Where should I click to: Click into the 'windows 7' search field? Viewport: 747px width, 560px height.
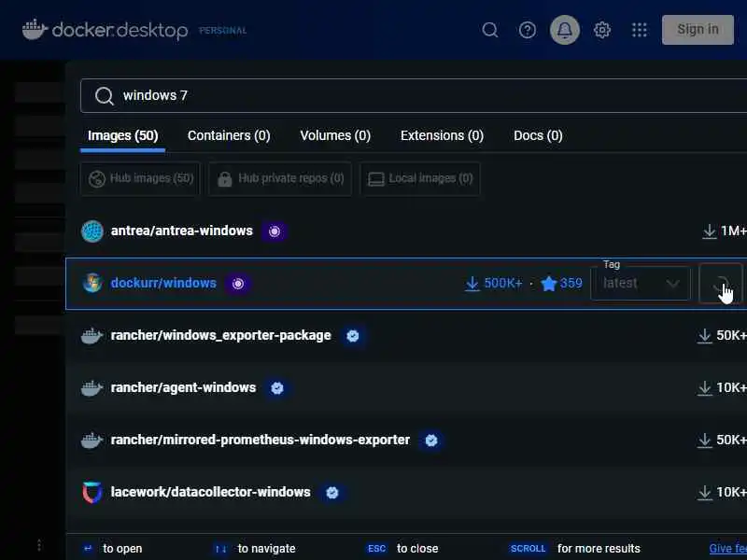coord(414,96)
